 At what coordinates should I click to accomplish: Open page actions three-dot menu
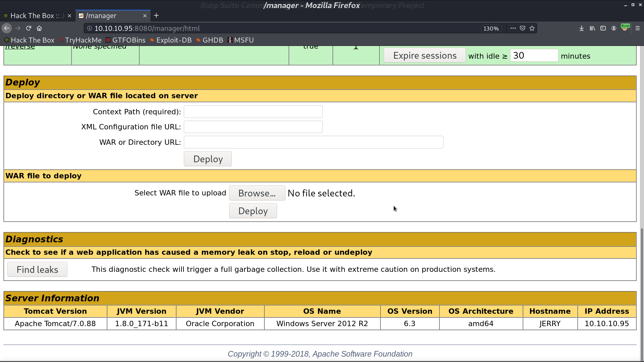pos(513,28)
